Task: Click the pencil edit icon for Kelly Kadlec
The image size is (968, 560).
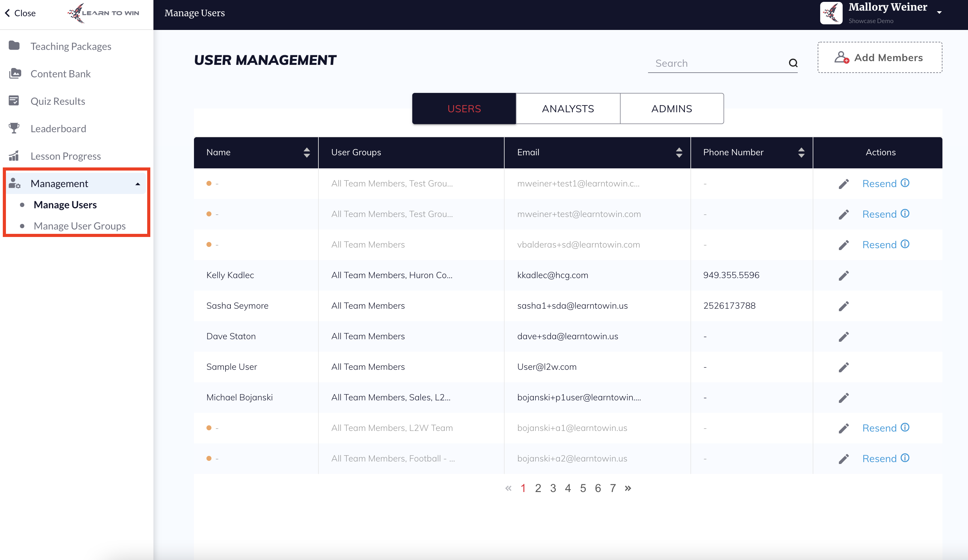Action: pos(843,275)
